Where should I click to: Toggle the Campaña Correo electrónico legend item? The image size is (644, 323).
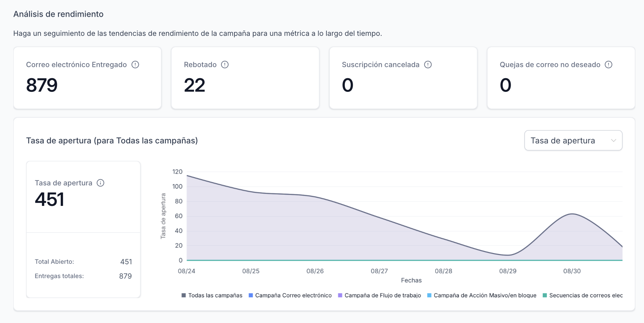click(290, 295)
